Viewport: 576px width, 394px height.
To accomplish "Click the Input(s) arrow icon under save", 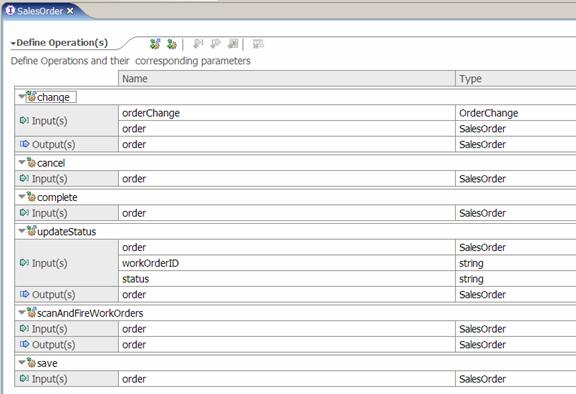I will 24,378.
